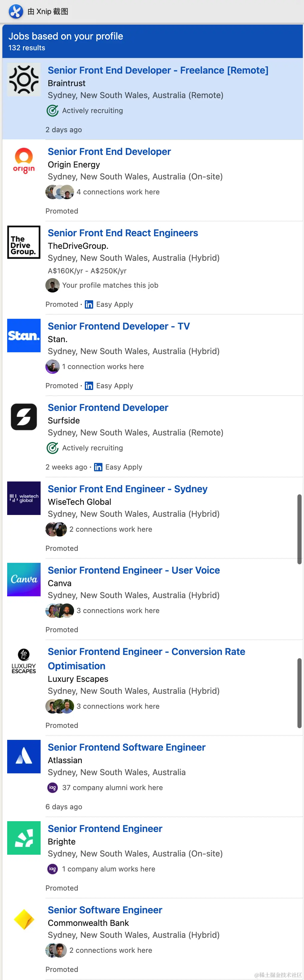Click the WiseTech Global logo
Image resolution: width=304 pixels, height=980 pixels.
24,498
